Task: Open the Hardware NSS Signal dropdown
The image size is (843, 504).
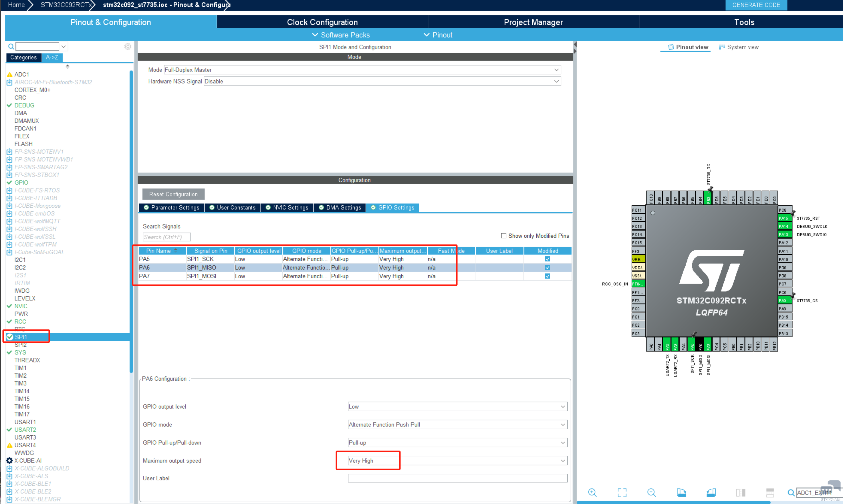Action: [x=382, y=81]
